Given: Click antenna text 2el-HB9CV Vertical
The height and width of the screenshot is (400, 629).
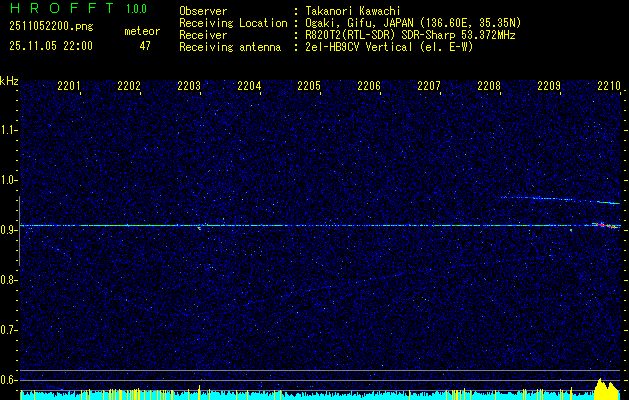Looking at the screenshot, I should (x=359, y=47).
